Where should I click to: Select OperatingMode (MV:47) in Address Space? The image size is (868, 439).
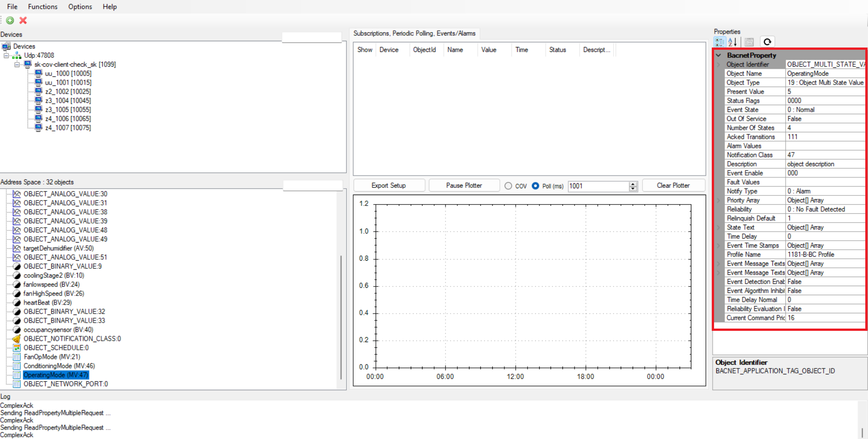(56, 375)
